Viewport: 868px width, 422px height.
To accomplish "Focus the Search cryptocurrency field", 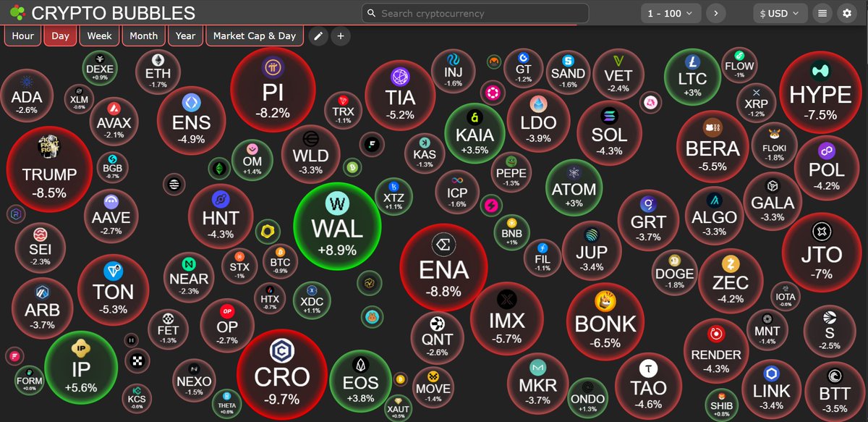I will coord(475,13).
